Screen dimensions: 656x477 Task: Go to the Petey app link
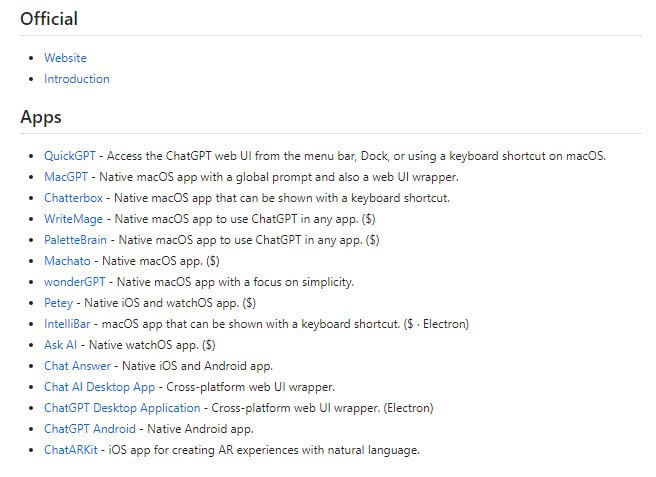coord(60,303)
